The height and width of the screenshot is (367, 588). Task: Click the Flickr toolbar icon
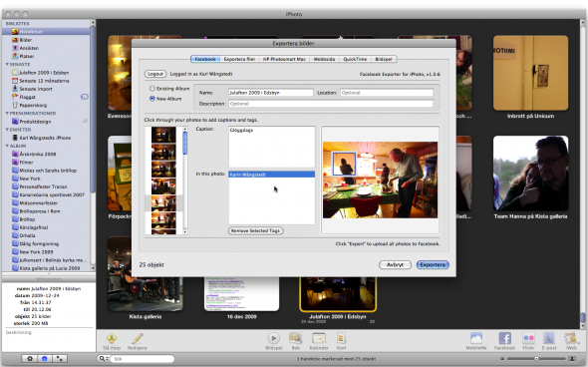(528, 338)
